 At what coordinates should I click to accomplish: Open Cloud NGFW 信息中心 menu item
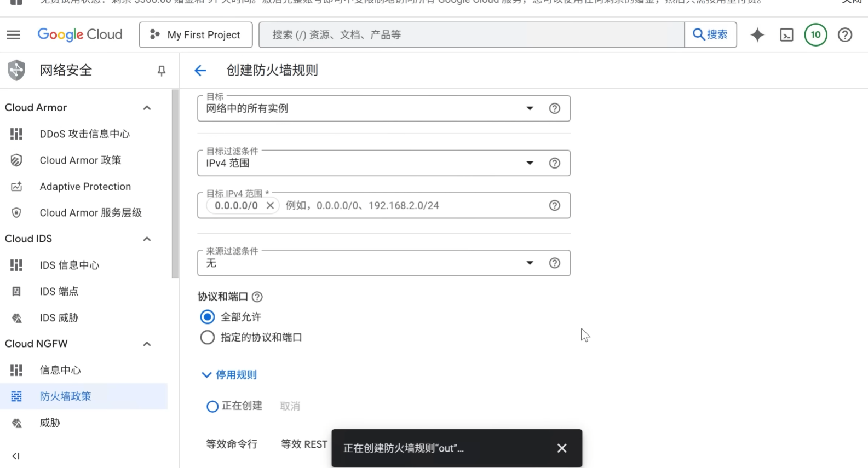[x=84, y=371]
